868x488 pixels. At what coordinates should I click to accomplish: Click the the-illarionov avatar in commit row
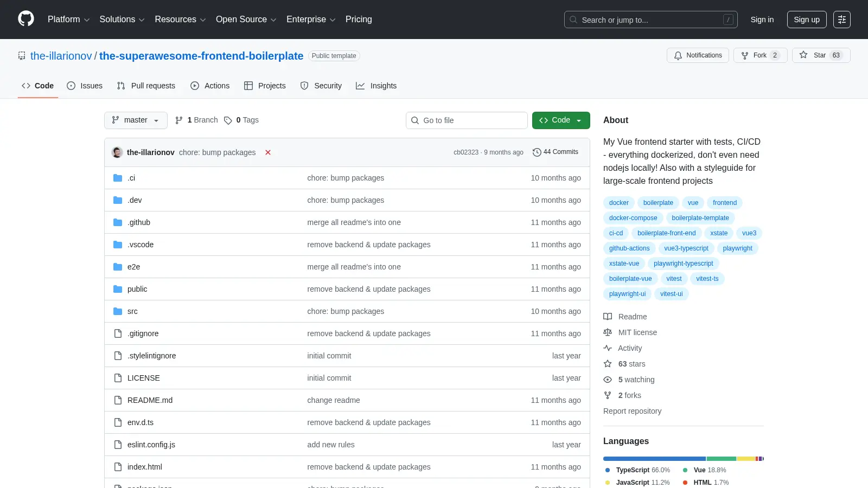coord(117,152)
